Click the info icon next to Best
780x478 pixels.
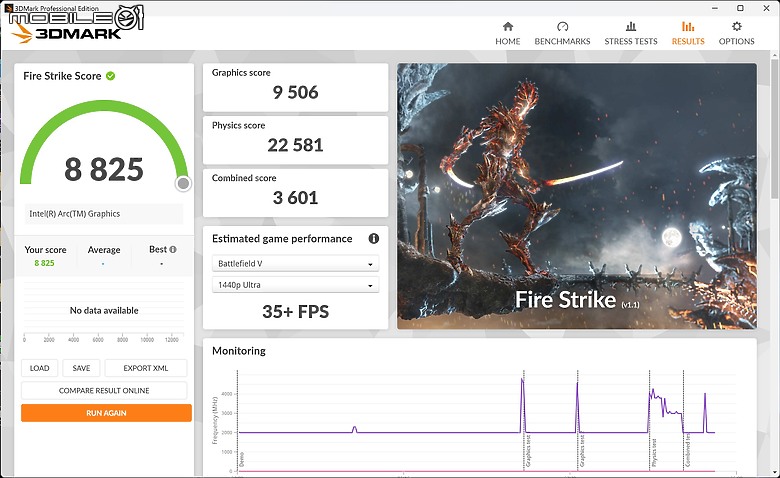pyautogui.click(x=173, y=250)
